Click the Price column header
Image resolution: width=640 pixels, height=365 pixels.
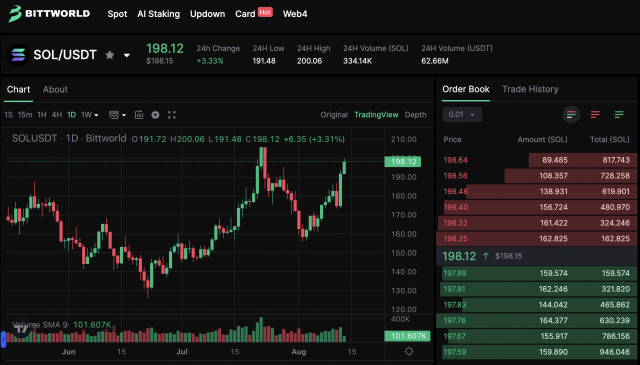tap(452, 140)
